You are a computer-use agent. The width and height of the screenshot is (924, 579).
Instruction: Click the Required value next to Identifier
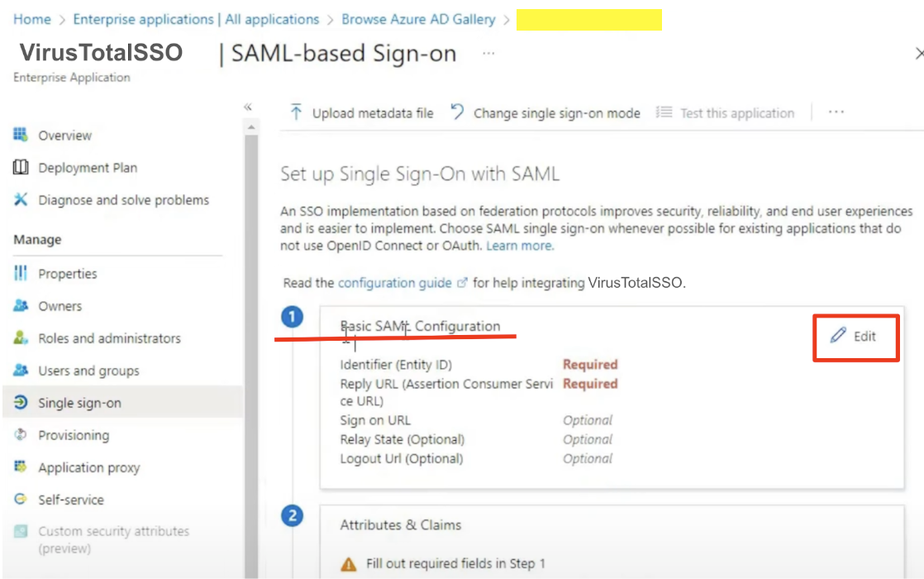(x=590, y=365)
